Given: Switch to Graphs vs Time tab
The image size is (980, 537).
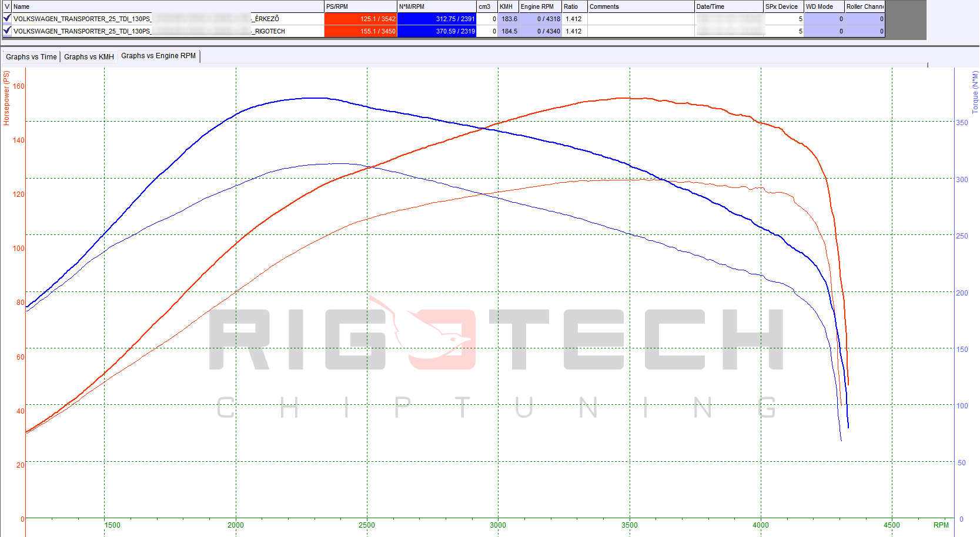Looking at the screenshot, I should pyautogui.click(x=31, y=57).
